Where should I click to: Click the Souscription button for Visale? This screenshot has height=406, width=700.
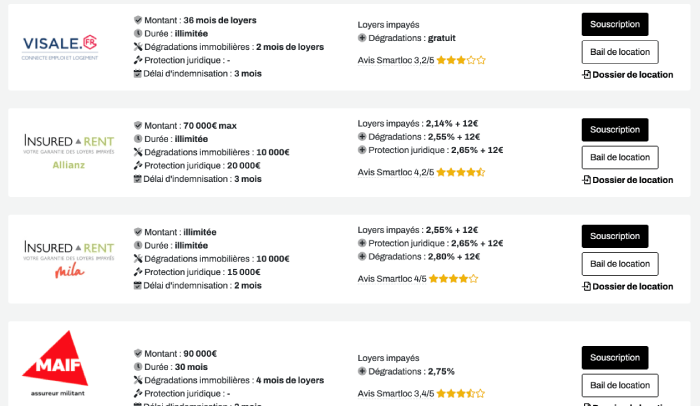tap(615, 24)
